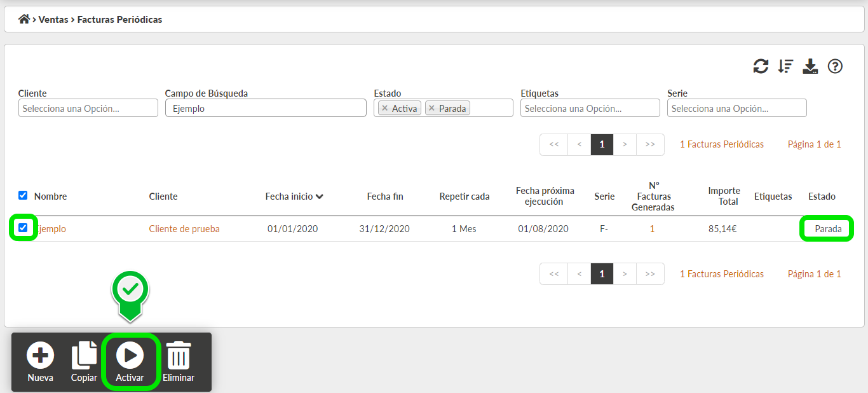
Task: Uncheck the Ejemplo row checkbox
Action: coord(23,228)
